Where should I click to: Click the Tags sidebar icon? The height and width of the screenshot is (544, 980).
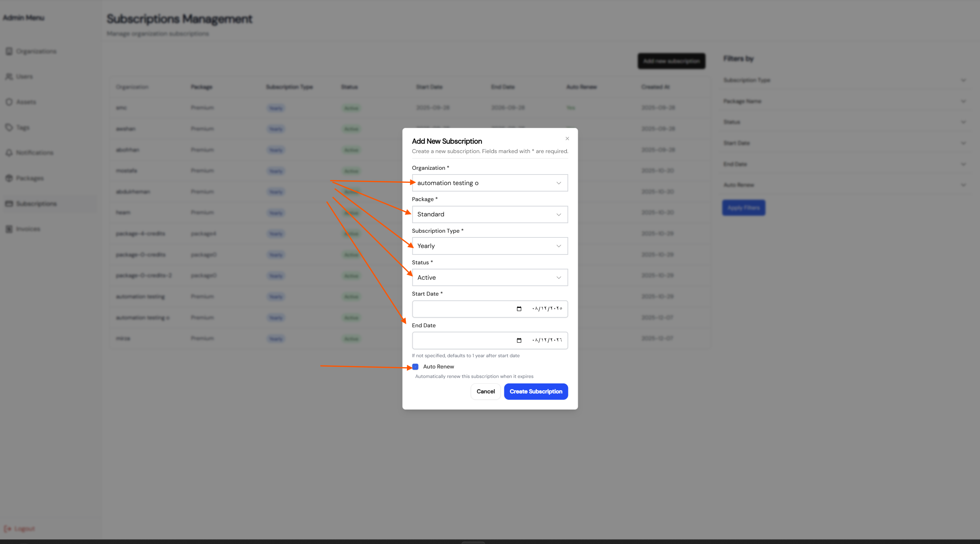coord(9,127)
